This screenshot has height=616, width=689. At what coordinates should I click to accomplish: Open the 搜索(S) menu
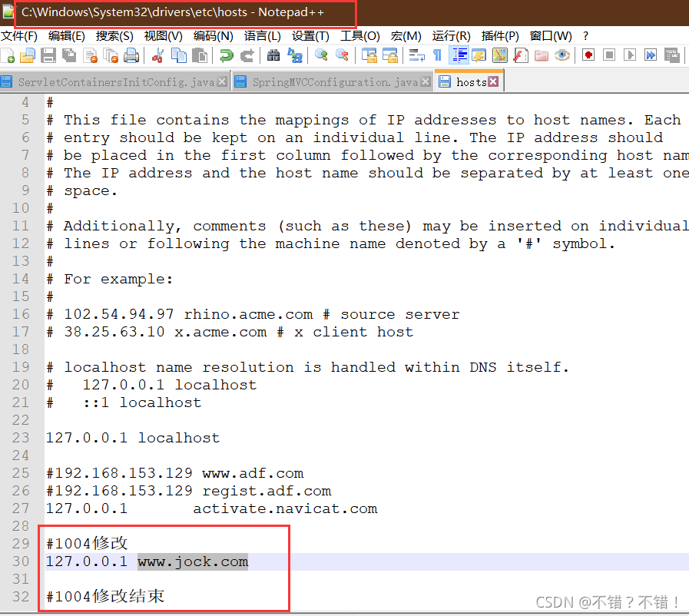(x=114, y=36)
